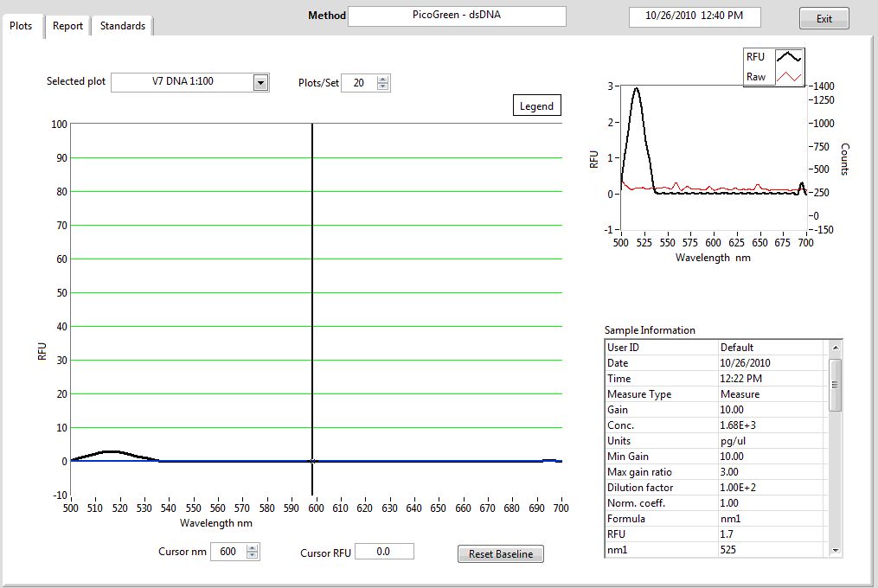
Task: Decrease Cursor nm with the down arrow
Action: [x=253, y=555]
